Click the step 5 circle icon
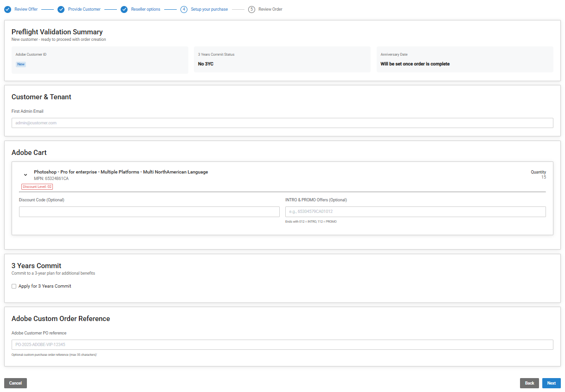This screenshot has height=392, width=565. [x=251, y=9]
